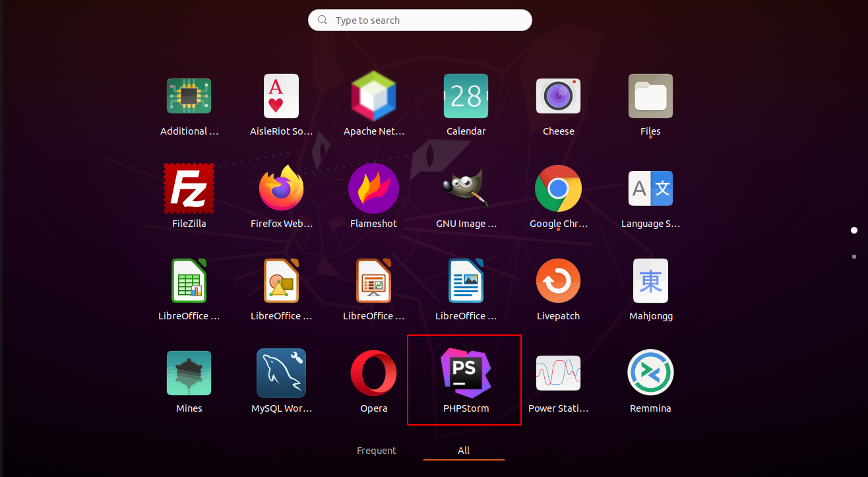Start the Mahjongg game
Viewport: 868px width, 477px height.
pyautogui.click(x=650, y=281)
